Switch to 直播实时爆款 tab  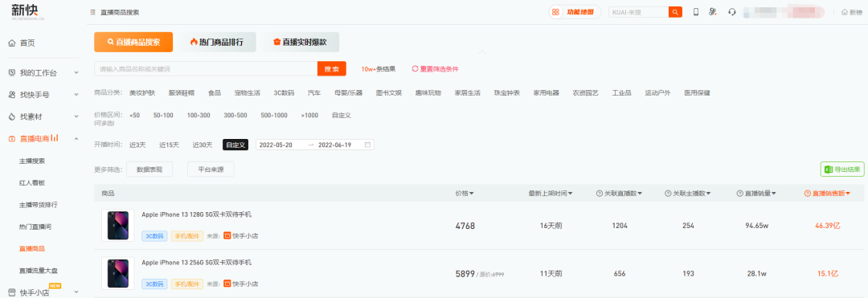[300, 42]
